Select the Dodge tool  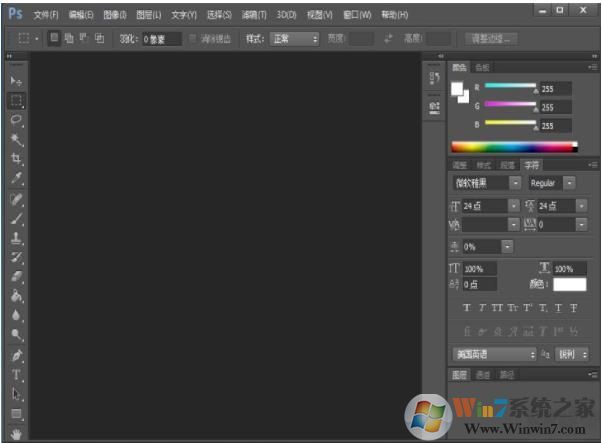coord(16,334)
